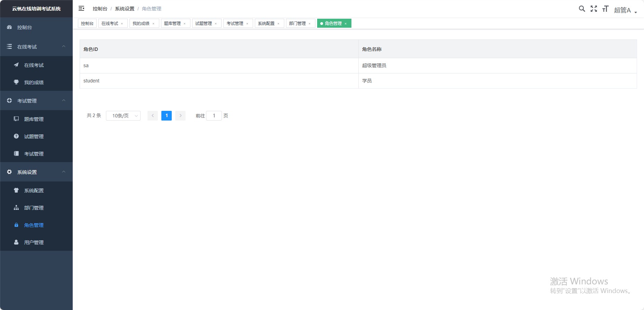
Task: Click the 我的成绩 trophy icon
Action: coord(16,82)
